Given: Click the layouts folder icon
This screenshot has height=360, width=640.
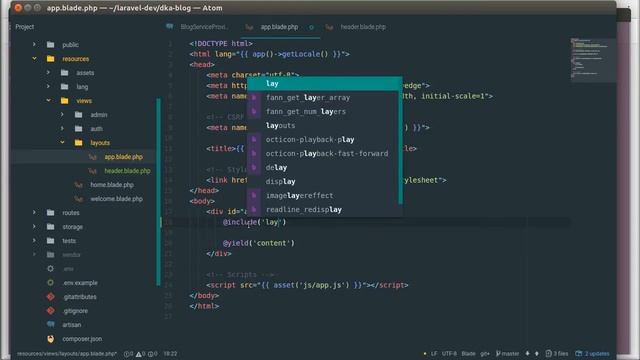Looking at the screenshot, I should coord(78,142).
